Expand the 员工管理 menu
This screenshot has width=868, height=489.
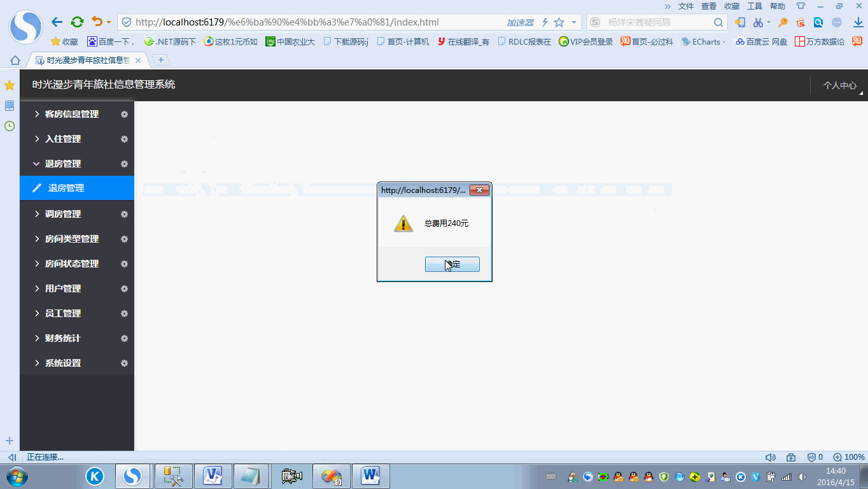(77, 313)
